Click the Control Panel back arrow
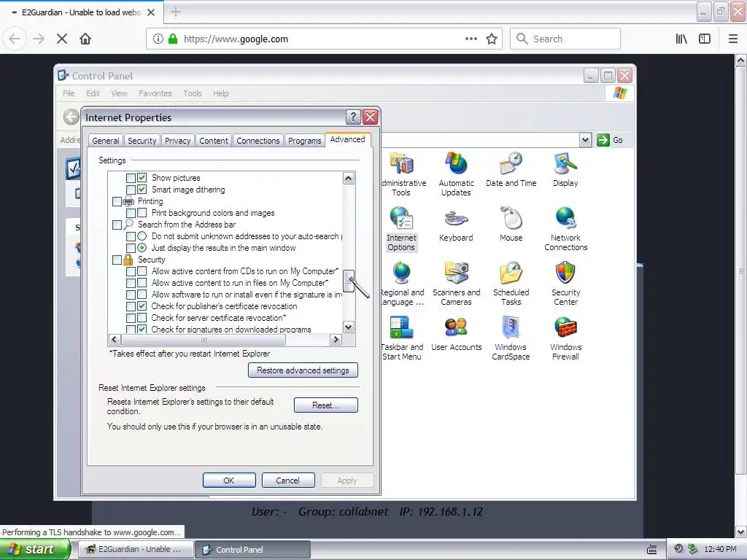This screenshot has width=747, height=560. pyautogui.click(x=71, y=117)
